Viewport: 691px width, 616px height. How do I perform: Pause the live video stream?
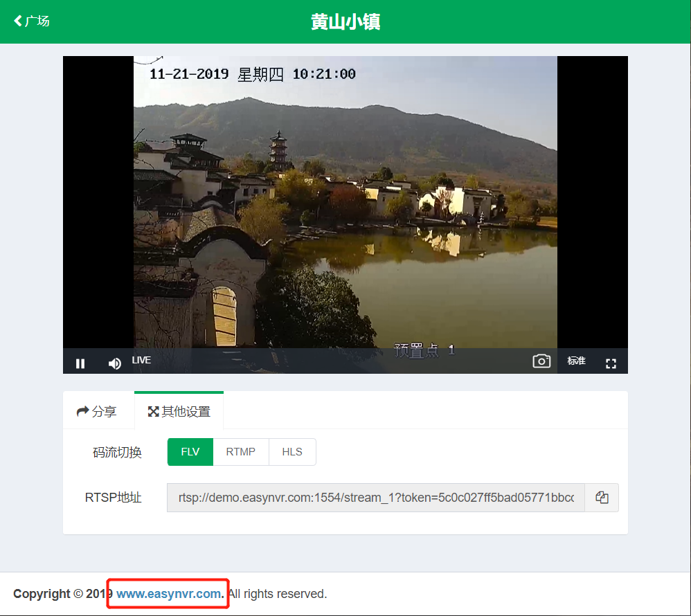(x=80, y=363)
